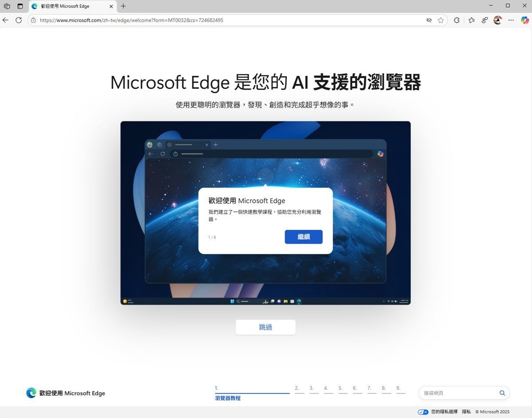View site information lock icon
Image resolution: width=532 pixels, height=418 pixels.
pos(33,20)
